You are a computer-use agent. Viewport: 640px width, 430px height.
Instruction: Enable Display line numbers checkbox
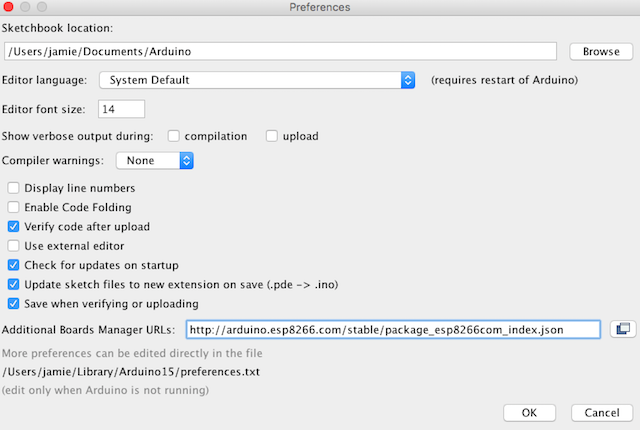coord(14,188)
